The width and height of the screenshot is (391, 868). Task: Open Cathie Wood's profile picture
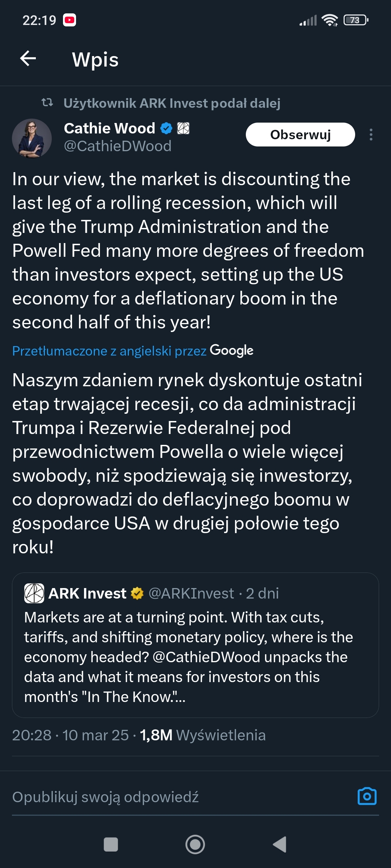click(x=32, y=139)
